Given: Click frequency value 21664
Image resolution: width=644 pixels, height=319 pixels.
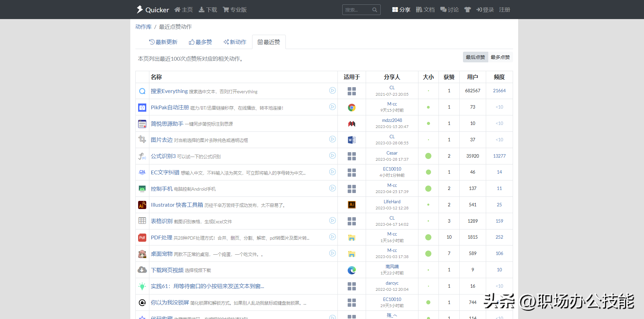Looking at the screenshot, I should pos(499,91).
